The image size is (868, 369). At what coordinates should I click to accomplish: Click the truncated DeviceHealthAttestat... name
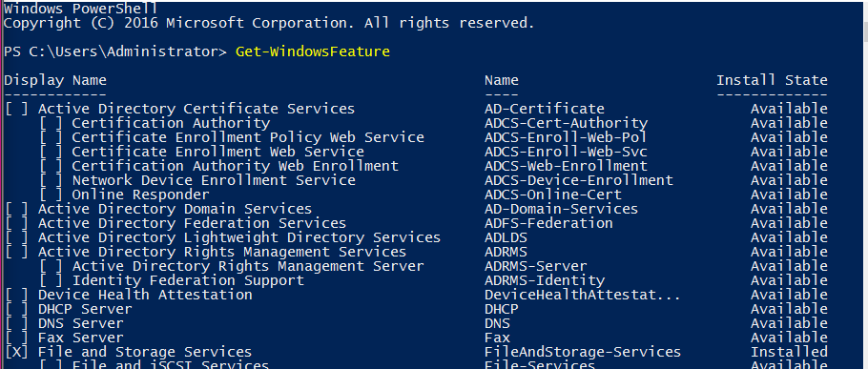point(583,295)
